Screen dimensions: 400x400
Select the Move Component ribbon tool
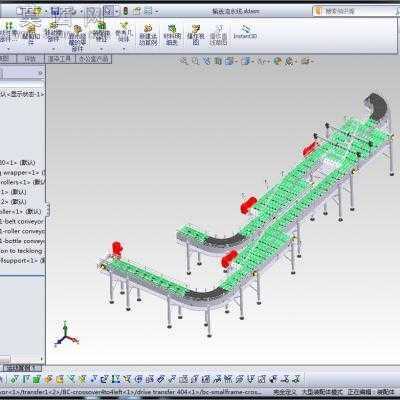click(53, 32)
